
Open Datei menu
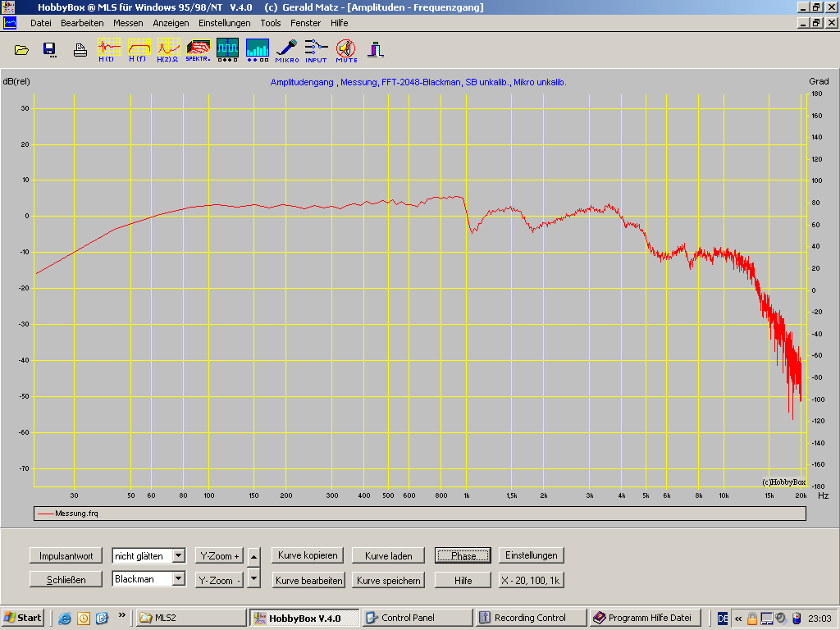tap(41, 23)
